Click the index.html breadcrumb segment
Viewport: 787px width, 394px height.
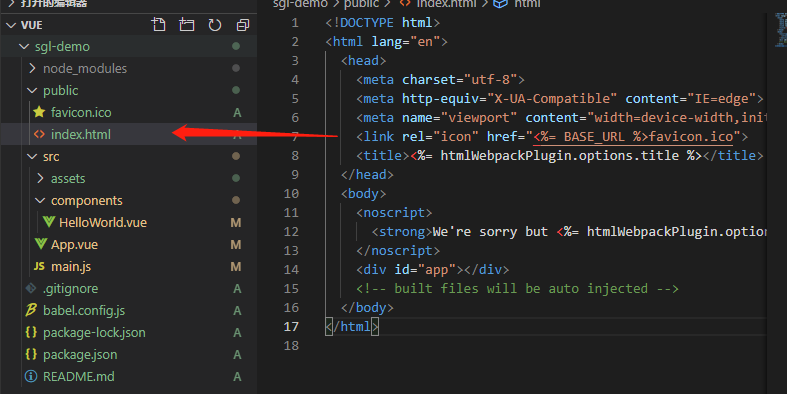pyautogui.click(x=446, y=4)
